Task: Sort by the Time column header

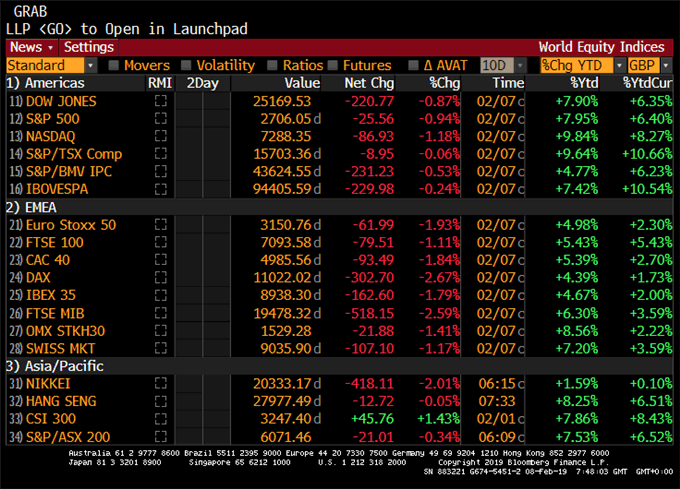Action: click(x=508, y=83)
